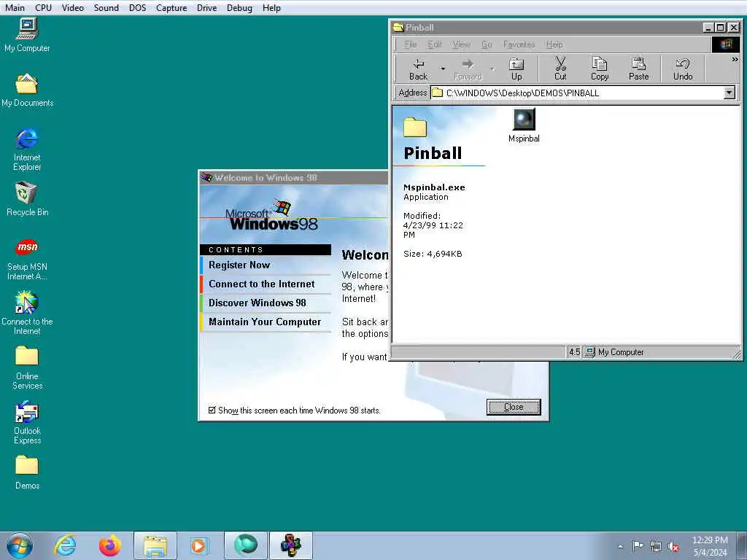Open the Back history dropdown arrow

(443, 69)
